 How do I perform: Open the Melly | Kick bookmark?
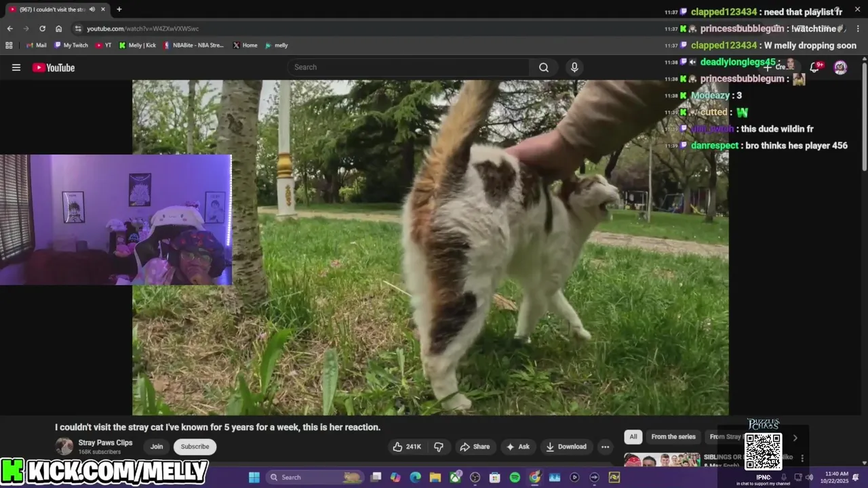(x=138, y=45)
